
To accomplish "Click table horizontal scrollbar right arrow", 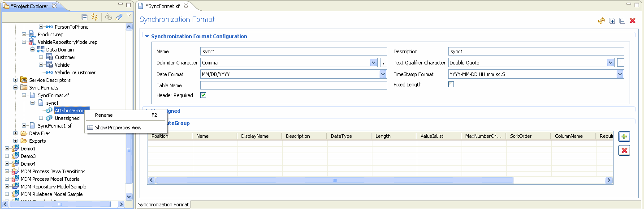I will 609,180.
